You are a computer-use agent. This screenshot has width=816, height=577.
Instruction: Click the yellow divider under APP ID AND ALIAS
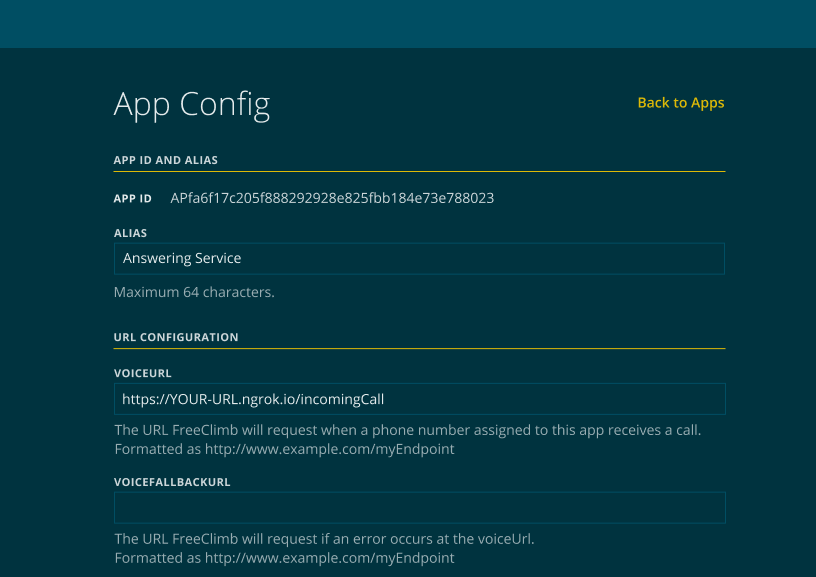pyautogui.click(x=419, y=171)
